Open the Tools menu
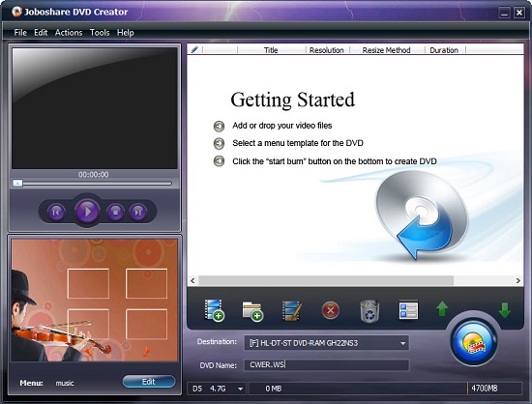This screenshot has height=404, width=532. click(x=100, y=33)
